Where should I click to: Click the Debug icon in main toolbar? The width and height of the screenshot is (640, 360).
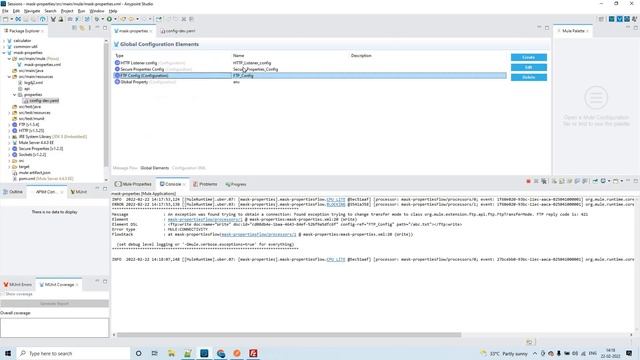(97, 19)
